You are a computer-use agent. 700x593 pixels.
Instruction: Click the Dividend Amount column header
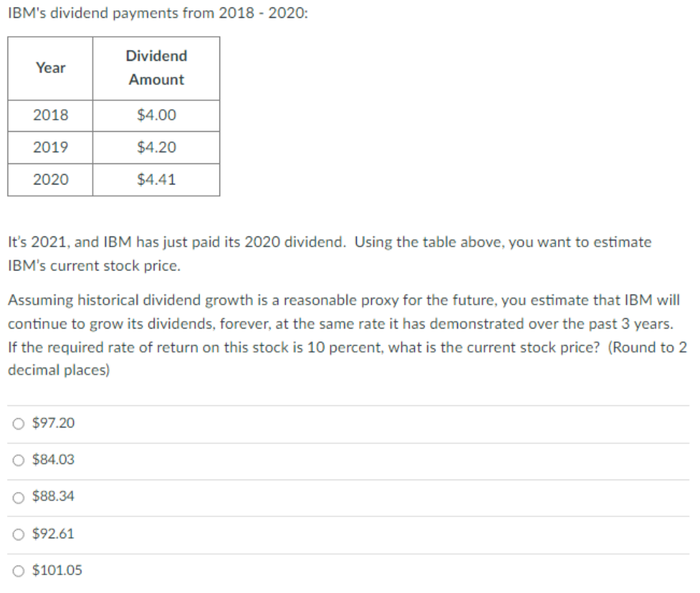156,68
